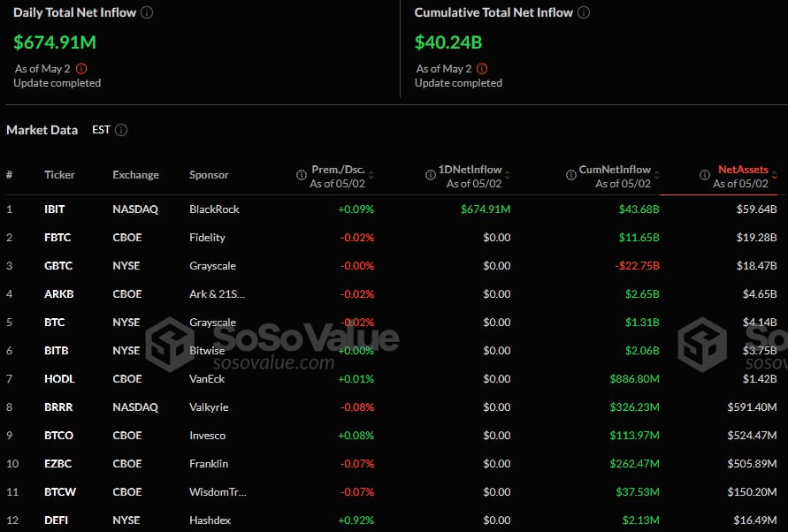The image size is (788, 532).
Task: Click red alert icon next to cumulative As of May 2
Action: click(x=482, y=69)
